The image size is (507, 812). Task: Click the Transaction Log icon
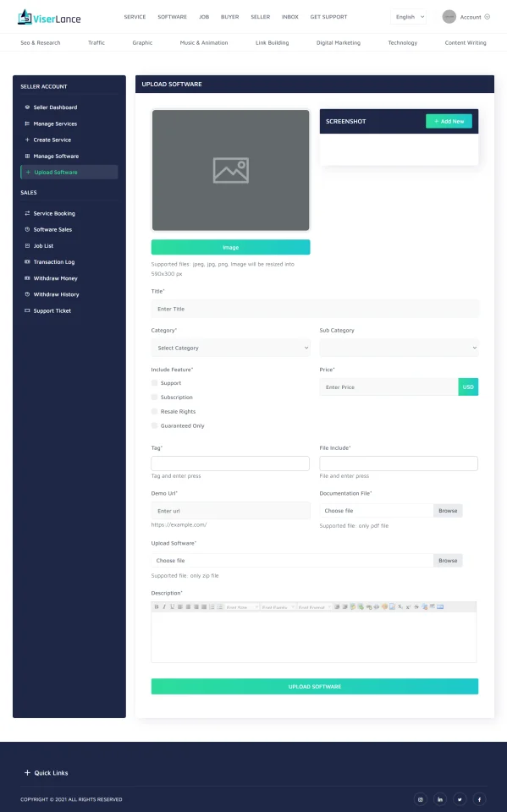(x=27, y=262)
